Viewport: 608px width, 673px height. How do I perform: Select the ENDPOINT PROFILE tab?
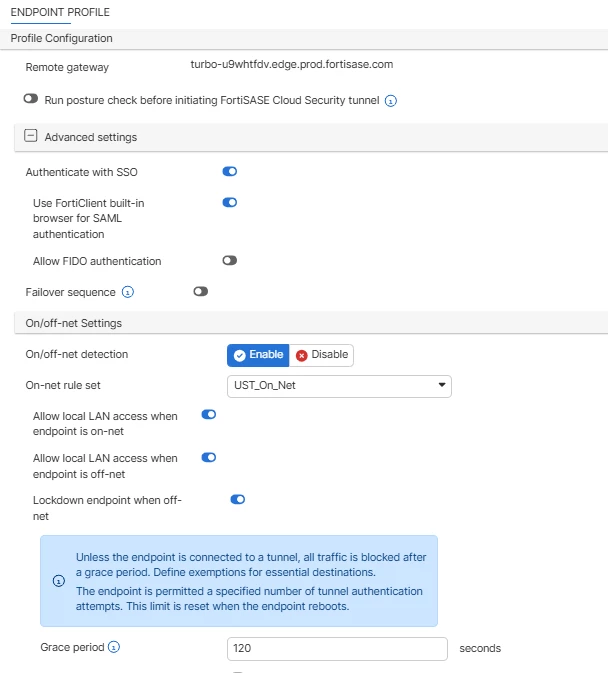tap(60, 12)
